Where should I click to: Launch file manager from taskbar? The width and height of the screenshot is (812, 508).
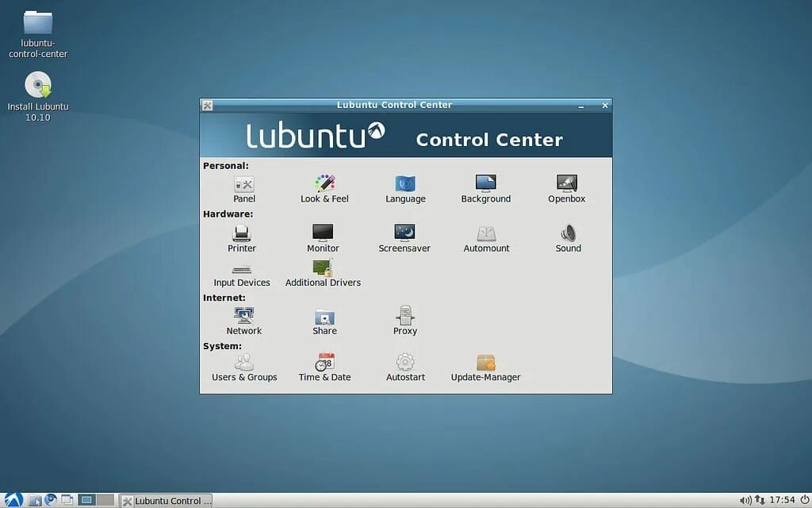point(35,500)
